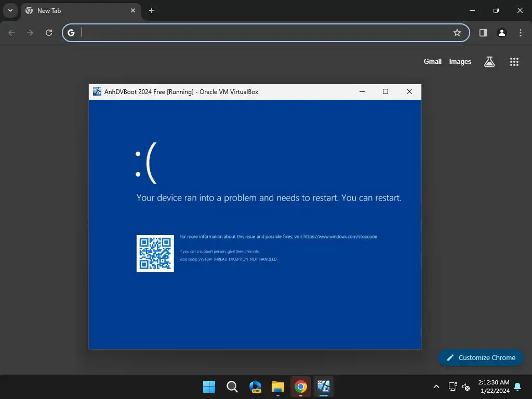Go back using the back arrow

11,33
